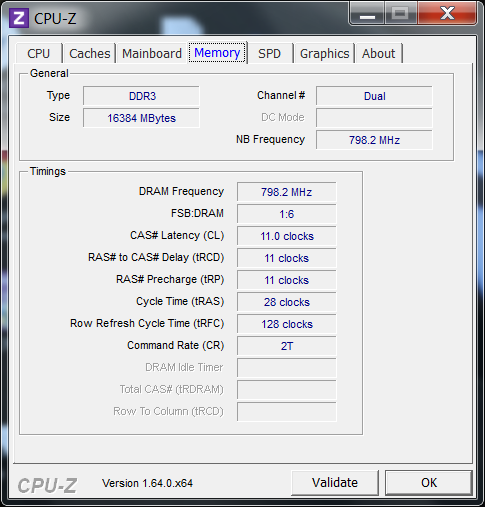Image resolution: width=485 pixels, height=507 pixels.
Task: Click the Memory tab
Action: click(217, 53)
